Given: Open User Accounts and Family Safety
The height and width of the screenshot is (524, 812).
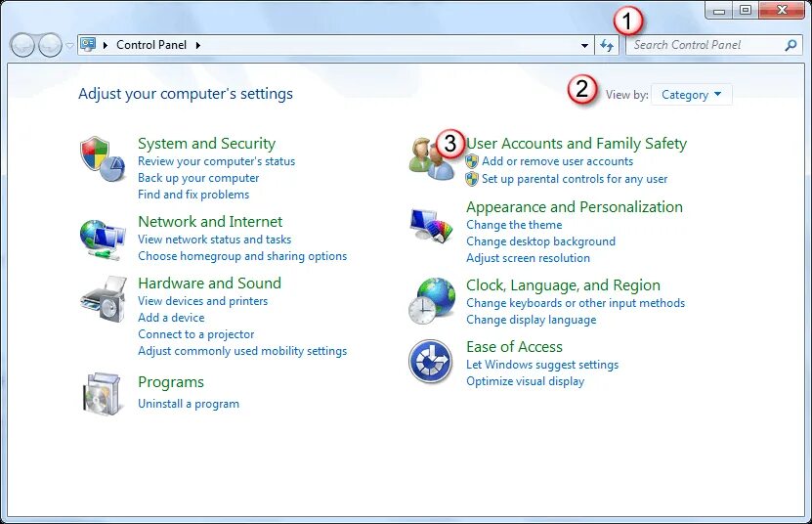Looking at the screenshot, I should (577, 143).
